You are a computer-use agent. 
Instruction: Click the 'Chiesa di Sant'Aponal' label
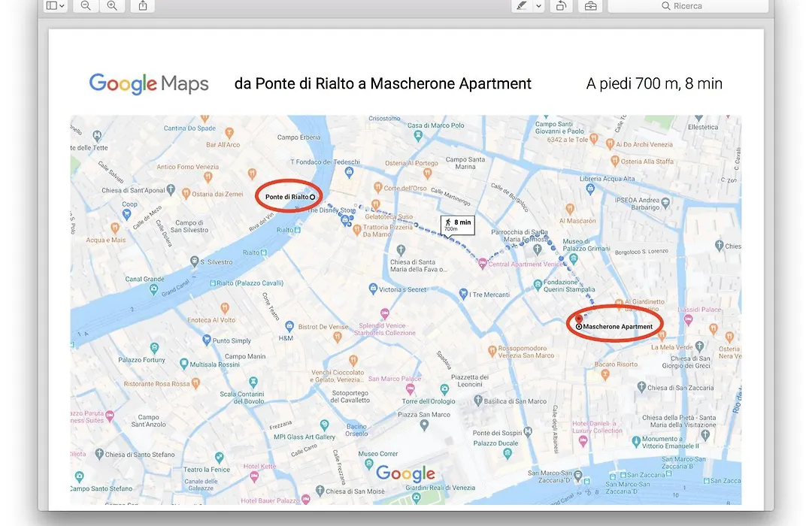133,191
